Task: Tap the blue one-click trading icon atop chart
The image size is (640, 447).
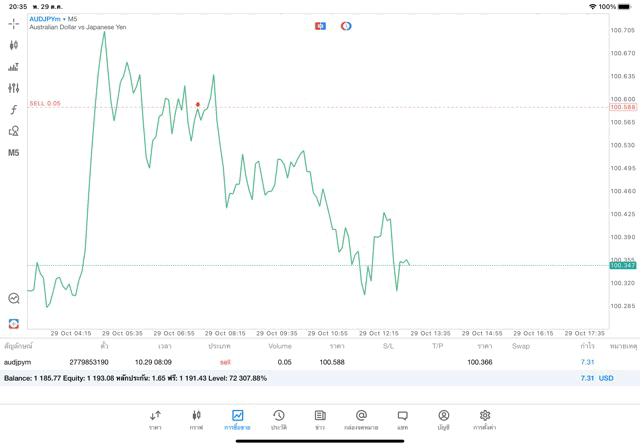Action: (x=320, y=26)
